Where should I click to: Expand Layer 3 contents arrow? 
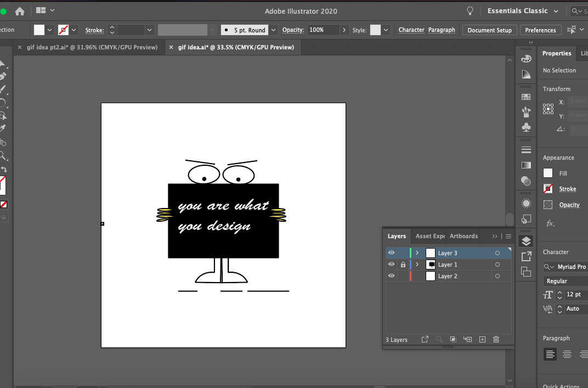(x=417, y=253)
